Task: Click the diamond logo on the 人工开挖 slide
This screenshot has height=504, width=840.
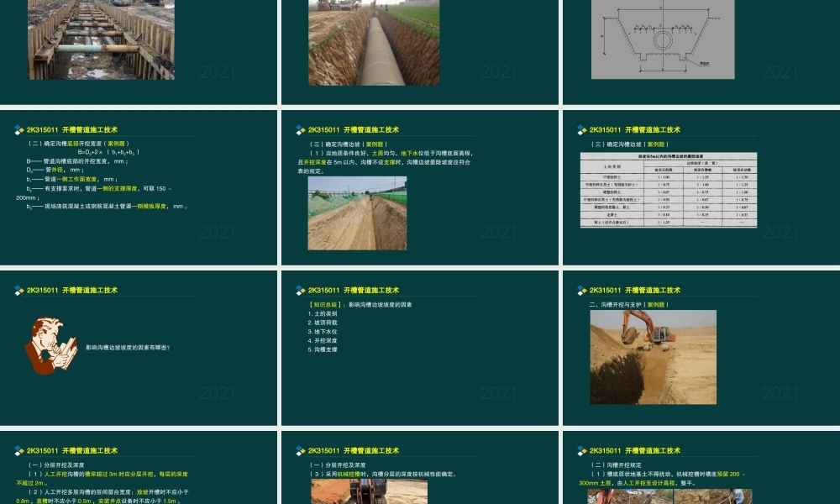Action: tap(19, 451)
